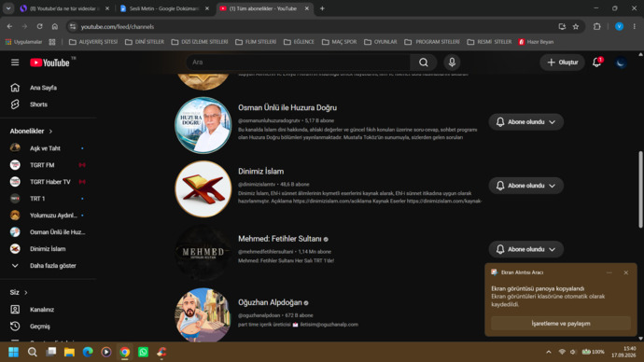Open the tab search dropdown arrow
Screen dimensions: 644x362
(x=8, y=8)
